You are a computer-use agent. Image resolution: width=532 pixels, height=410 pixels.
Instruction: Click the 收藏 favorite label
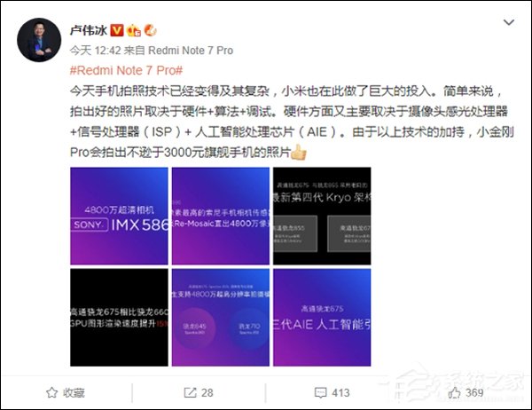coord(74,392)
